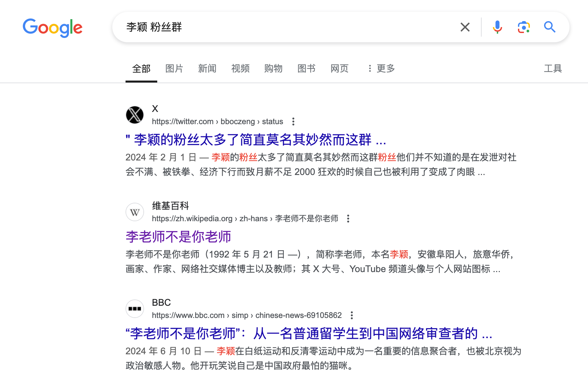The width and height of the screenshot is (588, 383).
Task: Go to the 图书 tab
Action: point(306,69)
